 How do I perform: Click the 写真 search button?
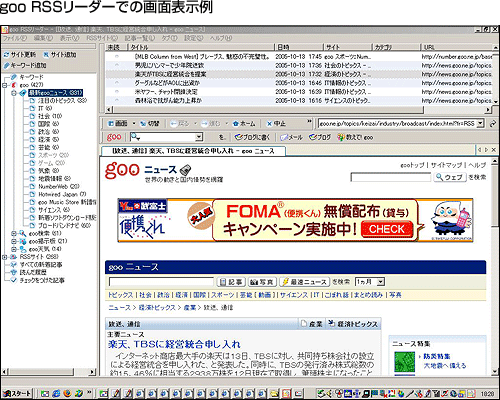263,282
